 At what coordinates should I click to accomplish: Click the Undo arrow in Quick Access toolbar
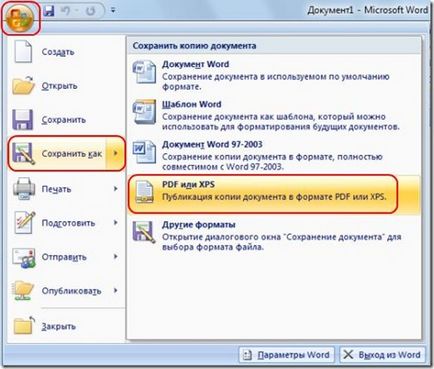pos(66,11)
